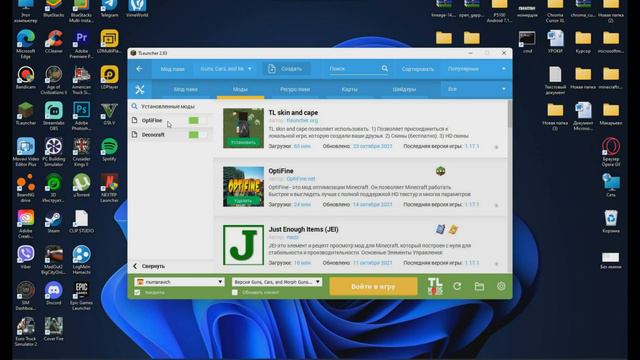
Task: Toggle the OptiFine mod switch off
Action: (x=198, y=120)
